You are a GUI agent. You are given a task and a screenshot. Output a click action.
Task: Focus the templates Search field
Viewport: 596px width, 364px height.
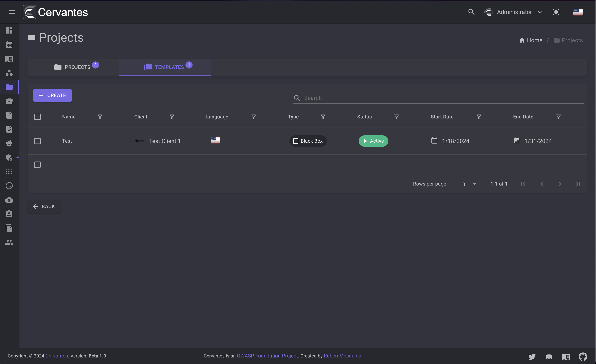point(439,98)
